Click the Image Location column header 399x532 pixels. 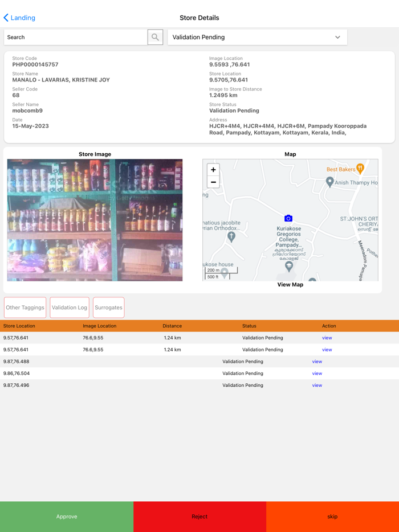coord(100,326)
